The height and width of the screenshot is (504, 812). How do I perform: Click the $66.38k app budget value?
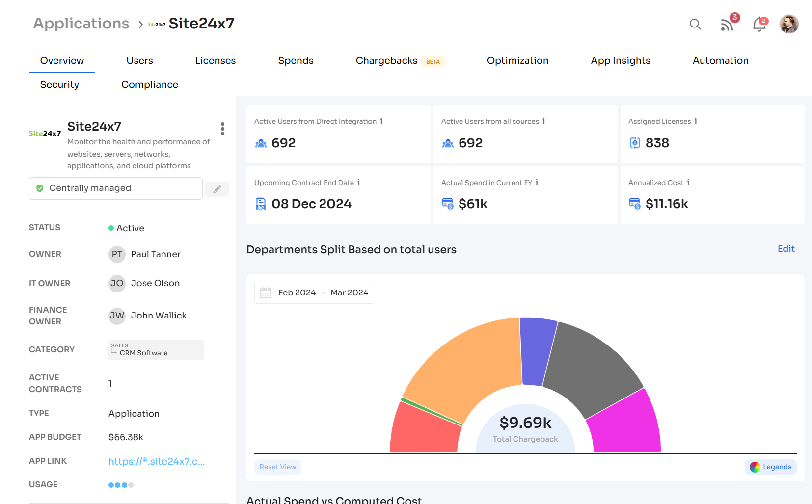[x=126, y=437]
